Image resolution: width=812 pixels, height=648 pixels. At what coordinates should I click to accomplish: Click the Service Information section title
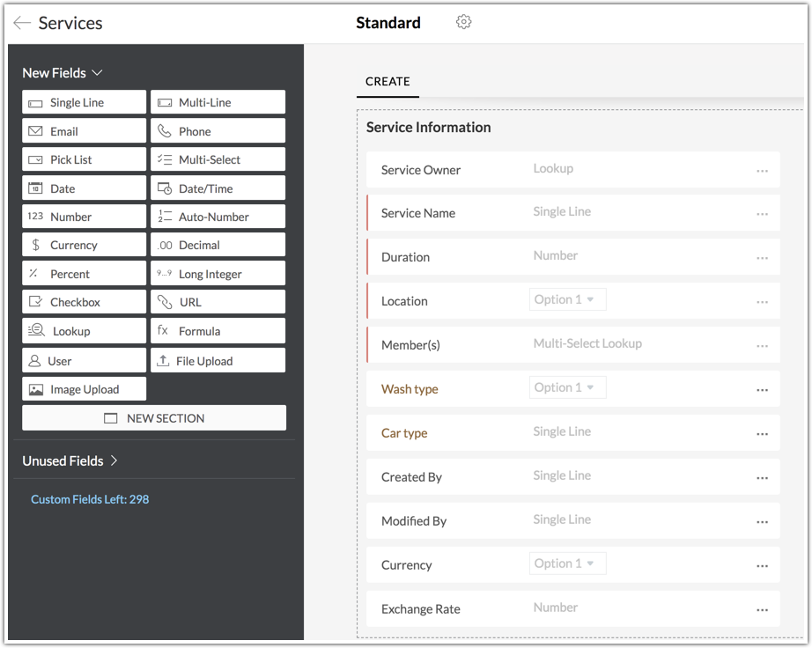coord(428,128)
